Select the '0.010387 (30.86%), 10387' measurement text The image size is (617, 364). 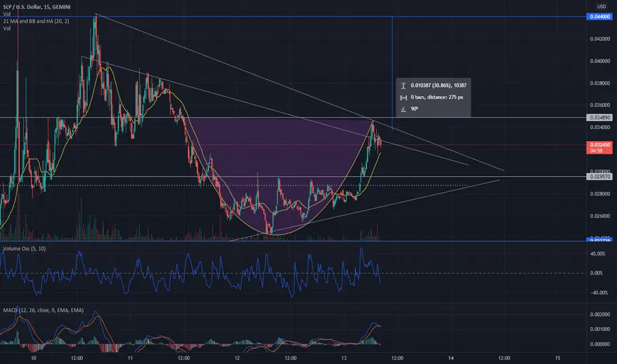pyautogui.click(x=438, y=85)
